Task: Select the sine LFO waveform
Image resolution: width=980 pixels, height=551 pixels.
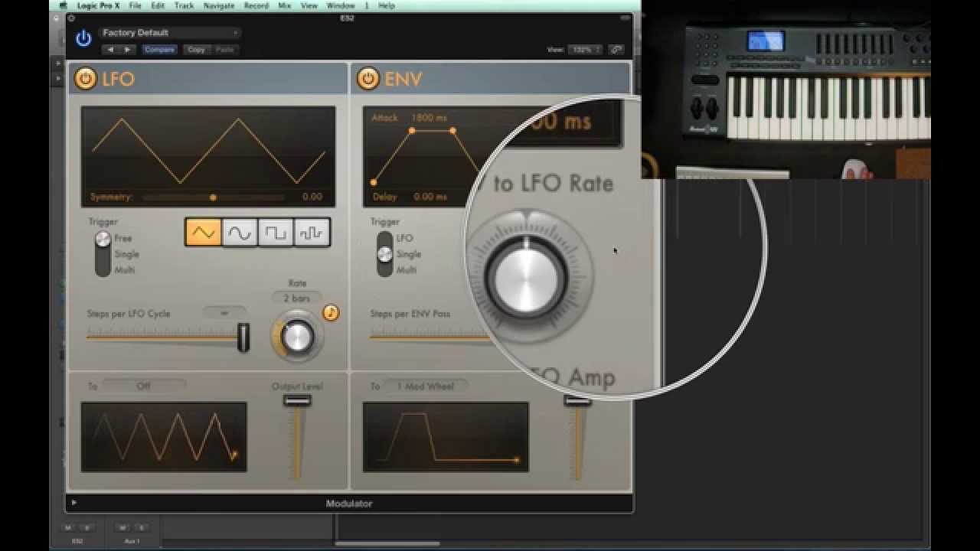Action: [x=239, y=232]
